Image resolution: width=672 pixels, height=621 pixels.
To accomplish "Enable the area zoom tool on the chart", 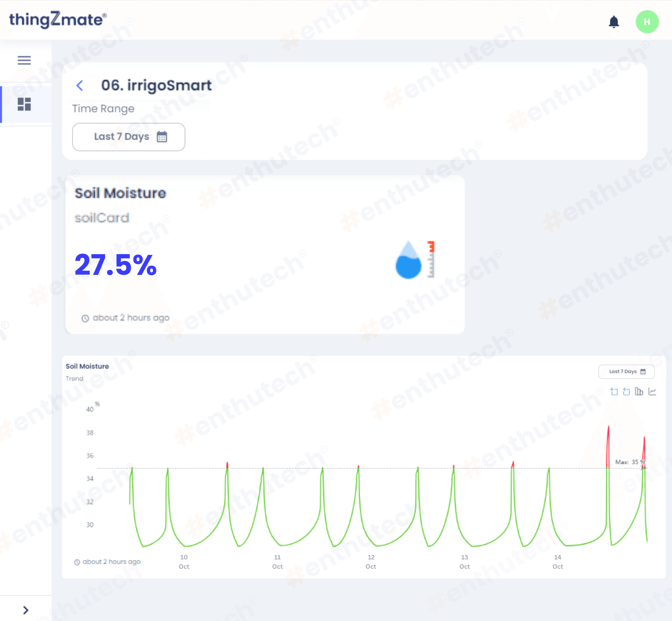I will click(614, 392).
